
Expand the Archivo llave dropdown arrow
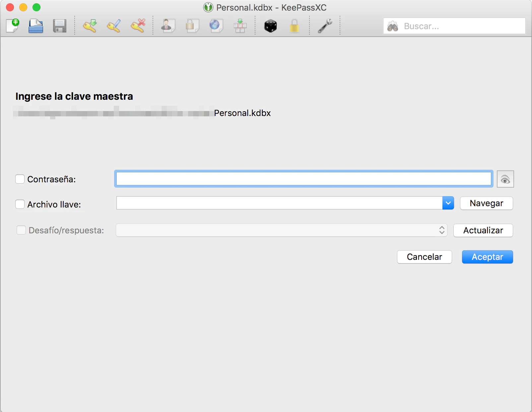[448, 203]
